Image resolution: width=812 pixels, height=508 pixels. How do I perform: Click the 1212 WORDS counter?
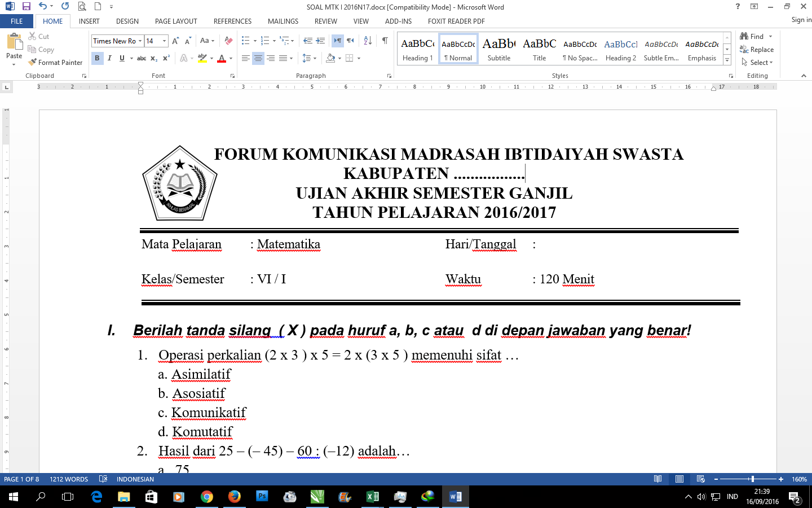pyautogui.click(x=68, y=479)
